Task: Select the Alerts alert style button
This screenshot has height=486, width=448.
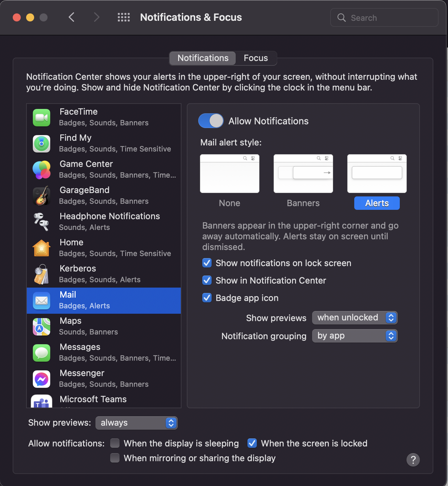Action: pos(377,203)
